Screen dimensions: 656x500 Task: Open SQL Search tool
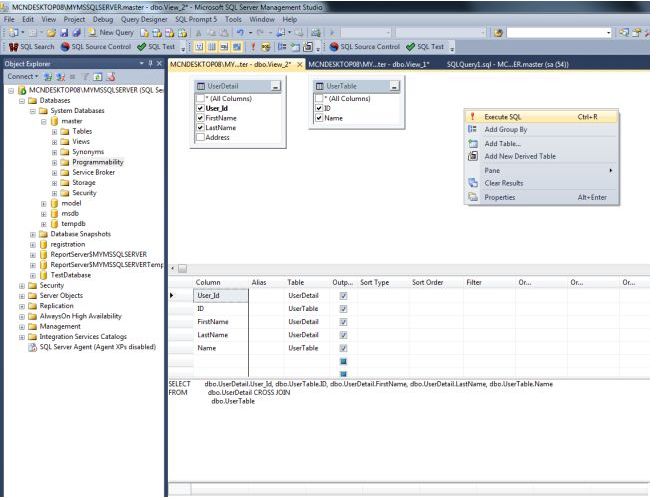tap(32, 47)
